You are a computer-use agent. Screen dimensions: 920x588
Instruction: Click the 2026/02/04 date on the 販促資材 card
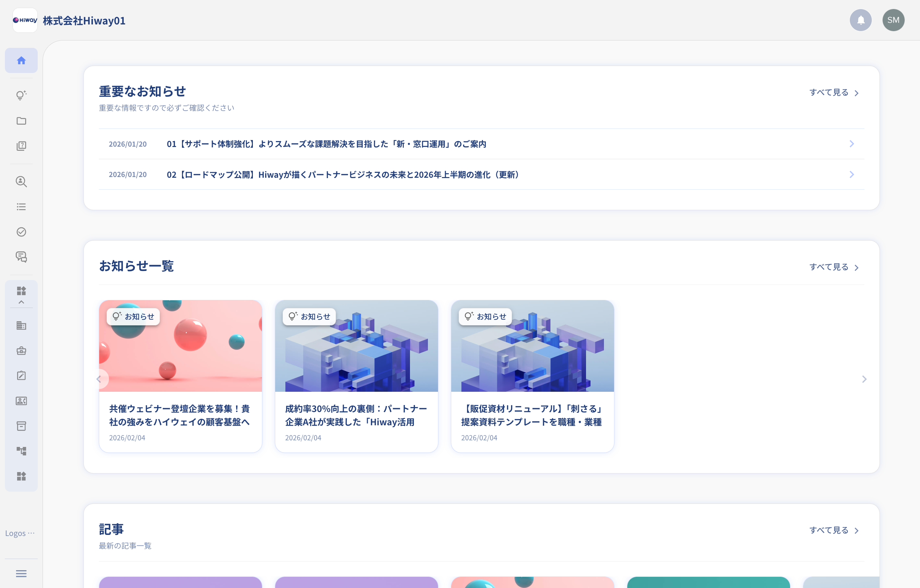point(479,438)
